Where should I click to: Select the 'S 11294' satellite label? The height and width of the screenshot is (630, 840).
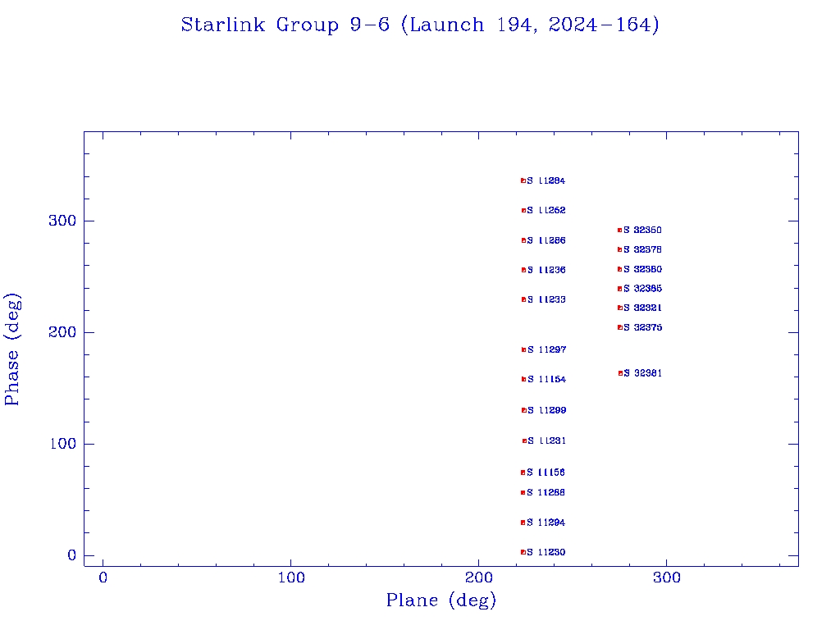546,523
